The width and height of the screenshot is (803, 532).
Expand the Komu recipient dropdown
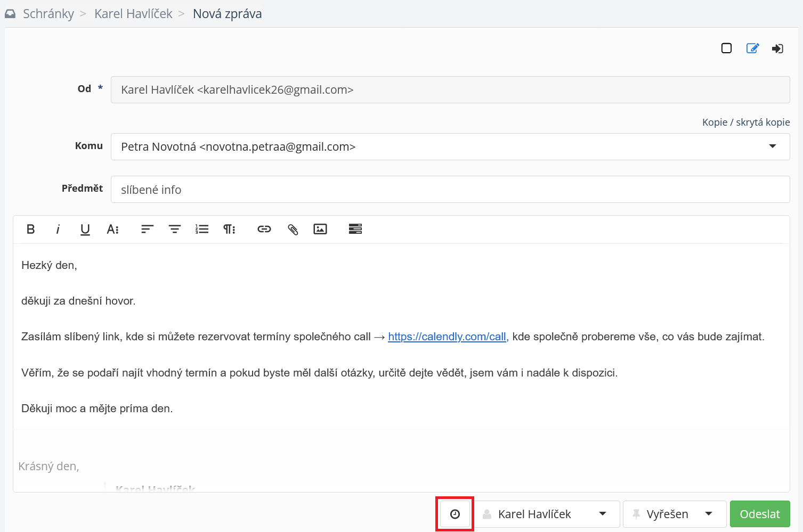pos(773,146)
